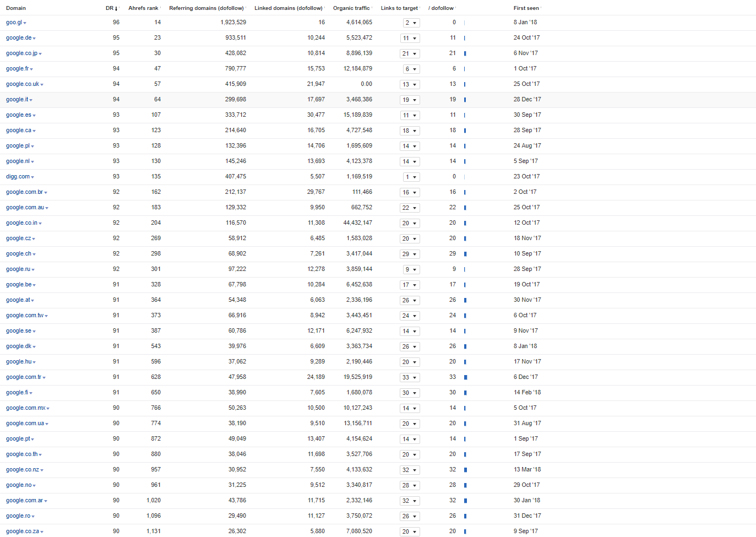Viewport: 756px width, 537px height.
Task: Expand the caret menu beside google.pl
Action: [x=32, y=147]
